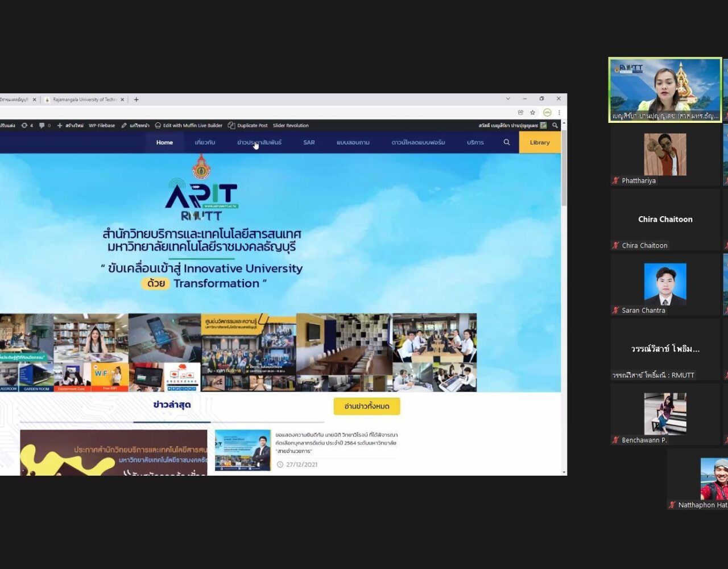Viewport: 728px width, 569px height.
Task: Open comments bubble in admin bar
Action: pyautogui.click(x=44, y=125)
